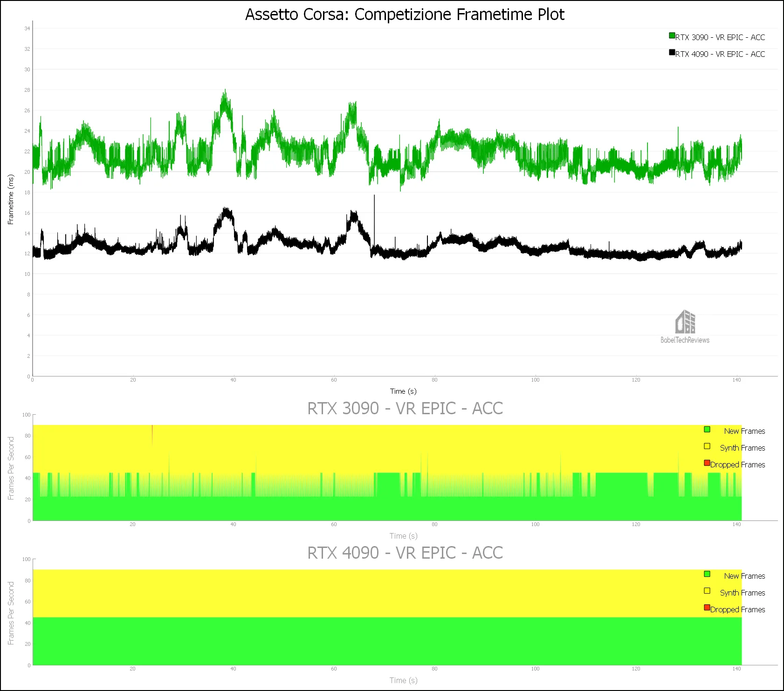Click the 34 tick on frametime y-axis
This screenshot has width=784, height=691.
[27, 28]
